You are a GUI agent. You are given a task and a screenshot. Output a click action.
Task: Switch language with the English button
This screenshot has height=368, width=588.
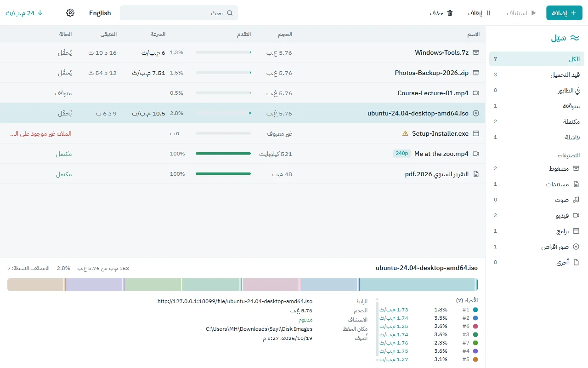pyautogui.click(x=100, y=13)
